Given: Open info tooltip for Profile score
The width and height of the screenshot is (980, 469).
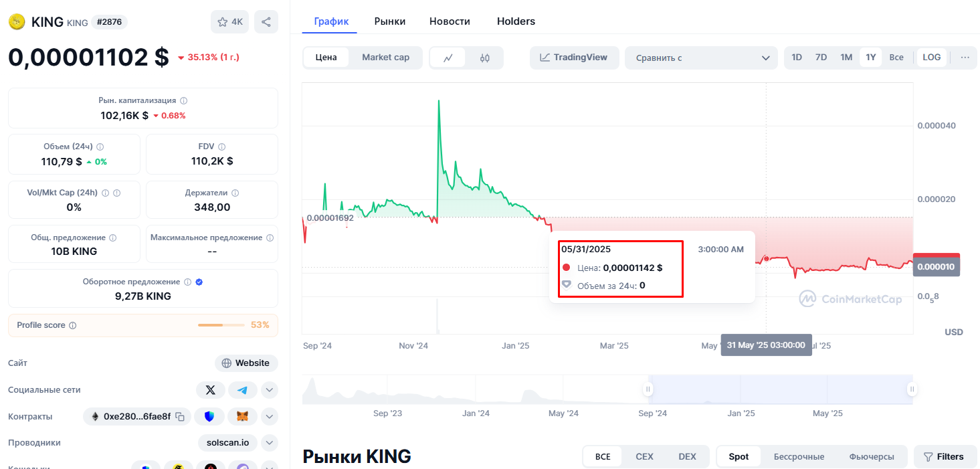Looking at the screenshot, I should point(72,325).
